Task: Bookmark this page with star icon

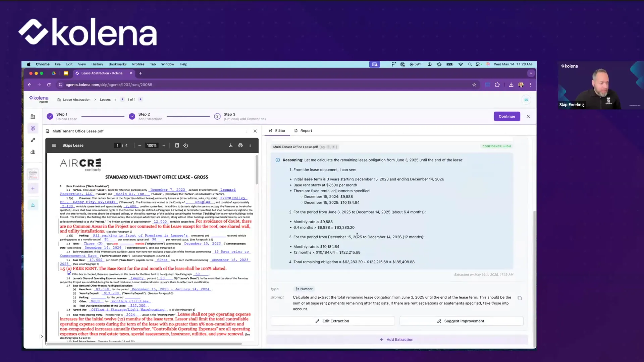Action: [474, 85]
